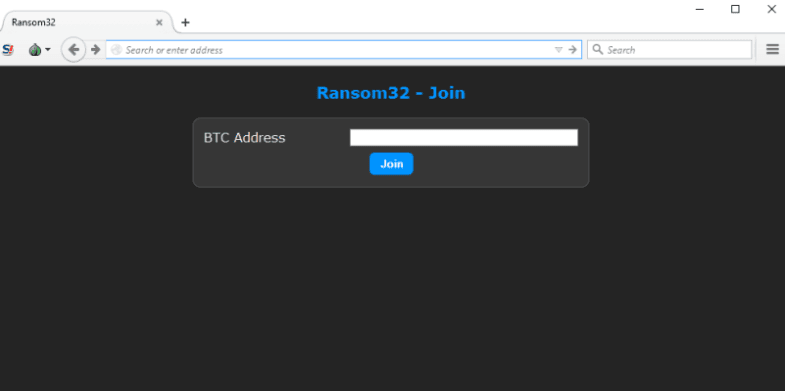Open a new tab with the plus button
Screen dimensions: 785x391
point(185,23)
